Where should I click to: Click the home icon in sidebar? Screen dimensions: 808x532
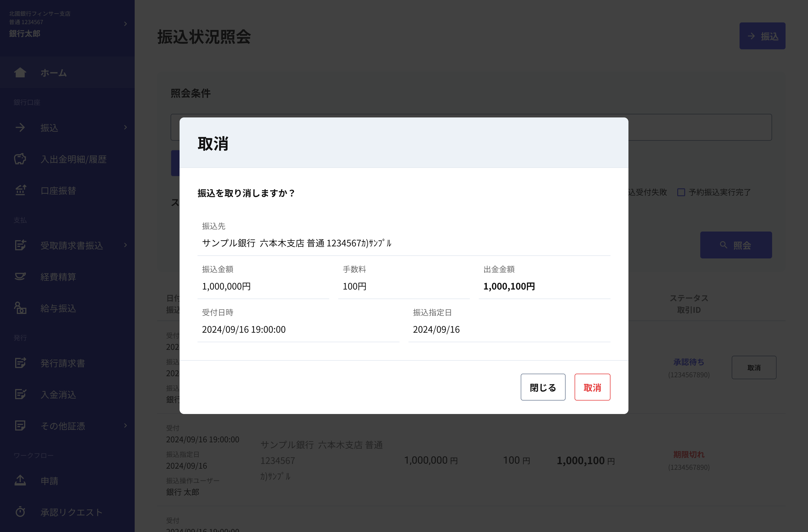tap(20, 72)
